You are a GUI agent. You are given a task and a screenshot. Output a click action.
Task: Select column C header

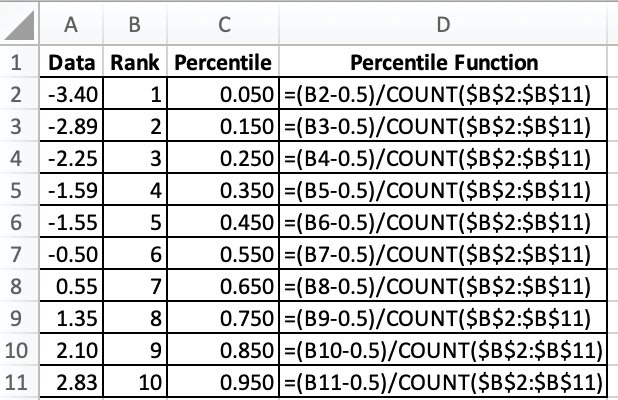tap(223, 22)
